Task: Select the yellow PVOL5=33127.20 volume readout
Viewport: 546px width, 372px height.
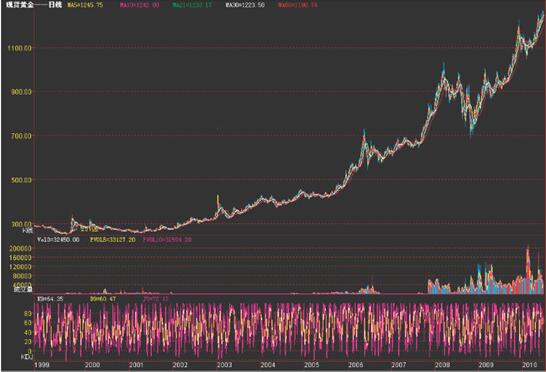Action: pos(112,240)
